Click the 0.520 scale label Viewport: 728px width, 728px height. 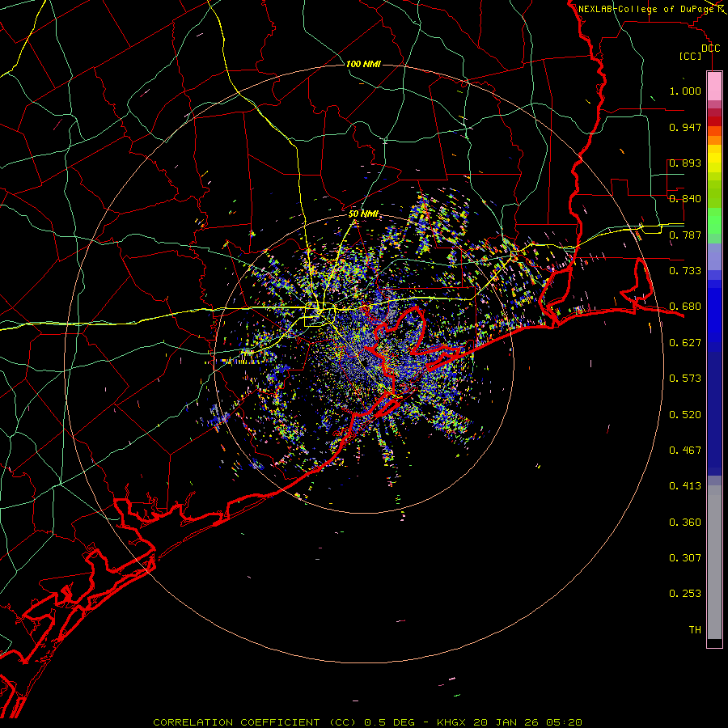pyautogui.click(x=685, y=415)
